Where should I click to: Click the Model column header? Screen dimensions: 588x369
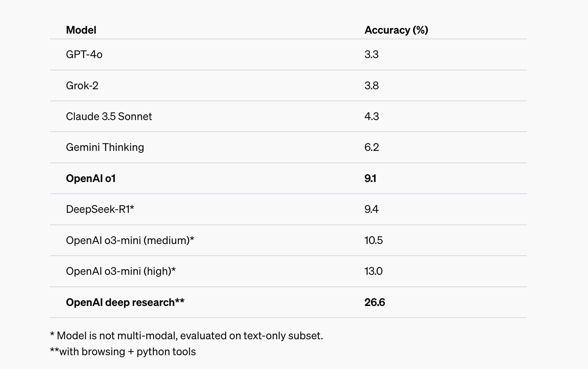click(x=81, y=30)
